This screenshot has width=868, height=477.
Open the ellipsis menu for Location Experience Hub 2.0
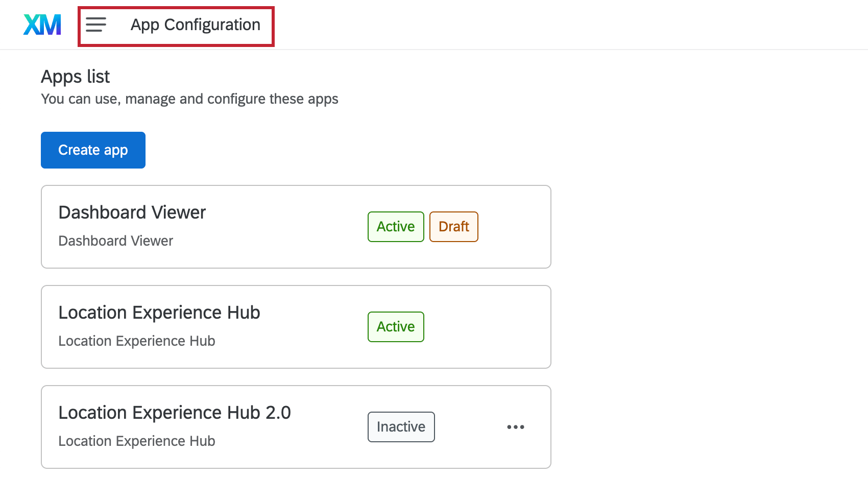pos(516,427)
